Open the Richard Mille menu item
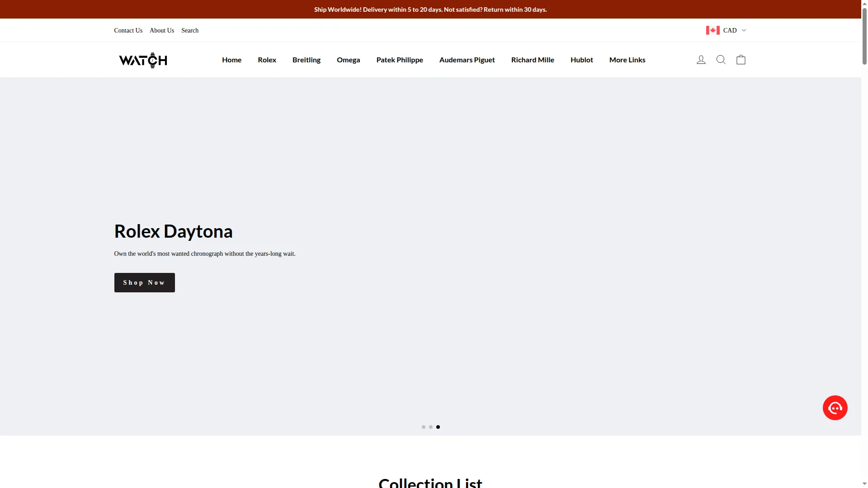 pos(533,60)
